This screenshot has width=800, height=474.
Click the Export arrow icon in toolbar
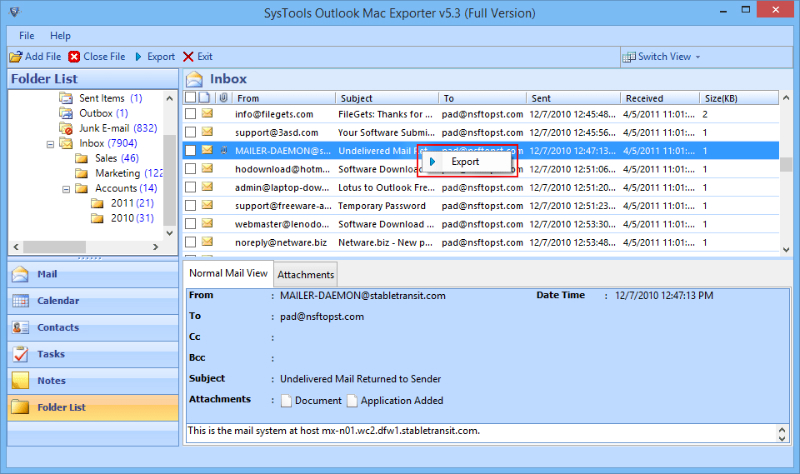[x=138, y=57]
